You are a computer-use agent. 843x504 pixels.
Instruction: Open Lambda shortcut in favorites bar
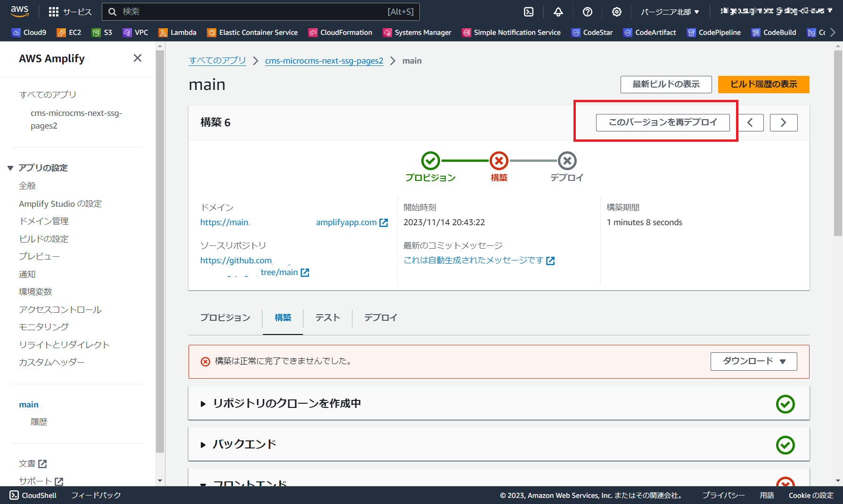[x=178, y=33]
